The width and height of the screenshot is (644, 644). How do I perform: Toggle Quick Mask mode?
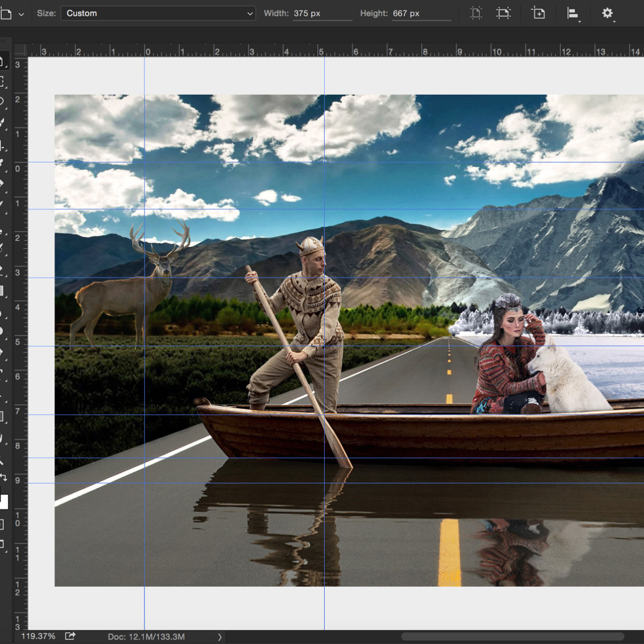pyautogui.click(x=2, y=525)
